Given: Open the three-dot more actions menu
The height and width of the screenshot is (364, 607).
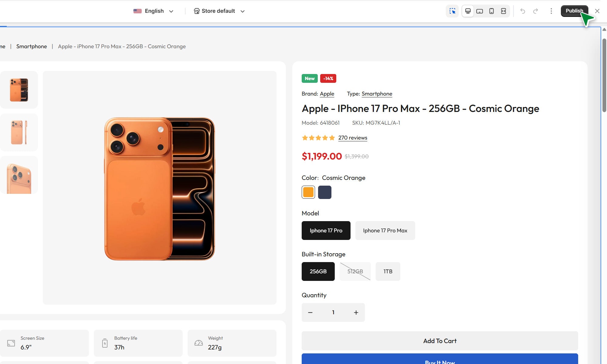Looking at the screenshot, I should point(551,11).
